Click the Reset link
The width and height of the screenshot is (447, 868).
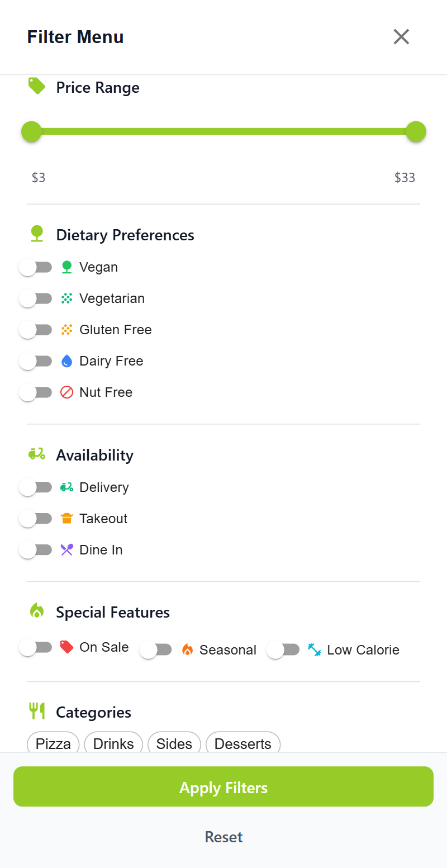[x=223, y=837]
